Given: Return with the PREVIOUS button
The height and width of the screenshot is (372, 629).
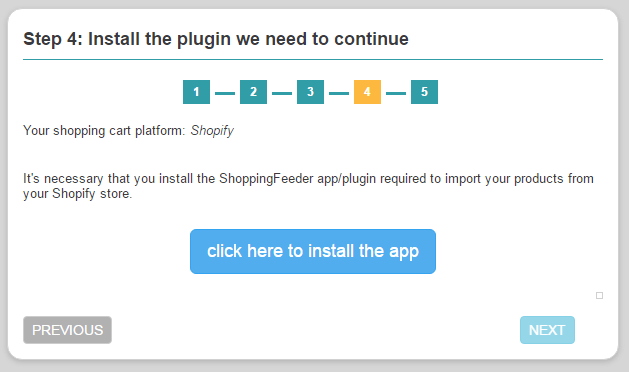Looking at the screenshot, I should (67, 330).
